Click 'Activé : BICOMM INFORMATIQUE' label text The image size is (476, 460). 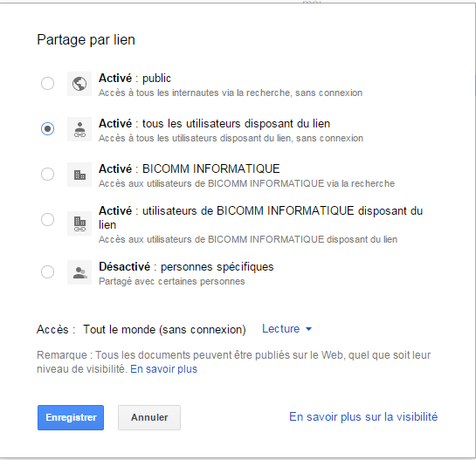[x=190, y=168]
